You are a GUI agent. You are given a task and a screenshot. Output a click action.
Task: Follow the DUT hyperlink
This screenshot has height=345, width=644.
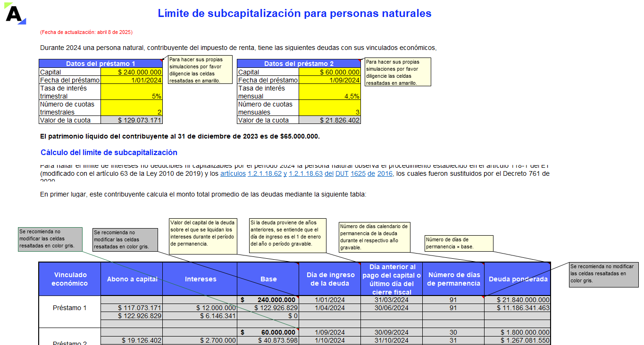pos(342,173)
